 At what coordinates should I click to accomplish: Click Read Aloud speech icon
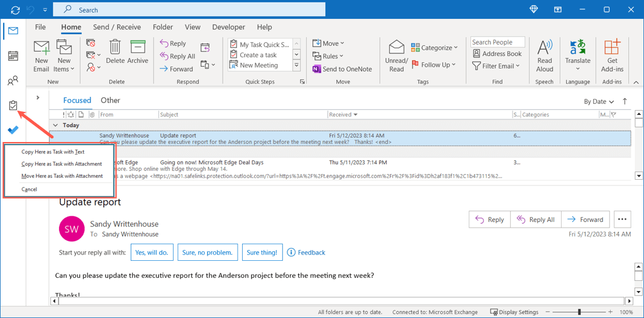click(x=545, y=55)
